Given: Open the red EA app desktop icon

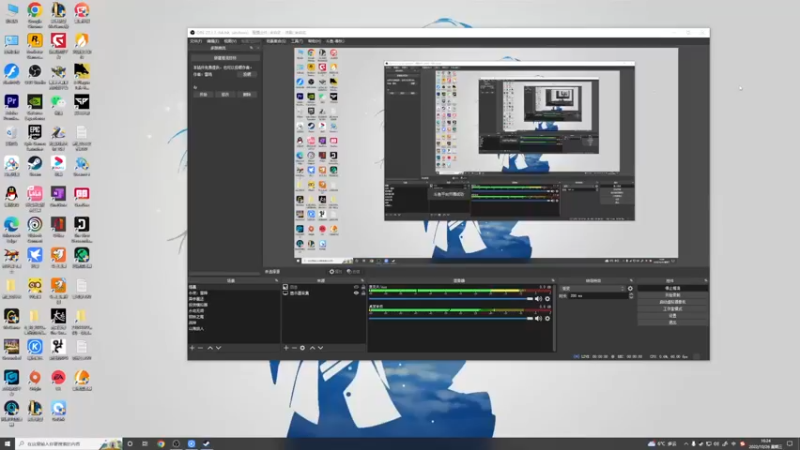Looking at the screenshot, I should point(58,381).
